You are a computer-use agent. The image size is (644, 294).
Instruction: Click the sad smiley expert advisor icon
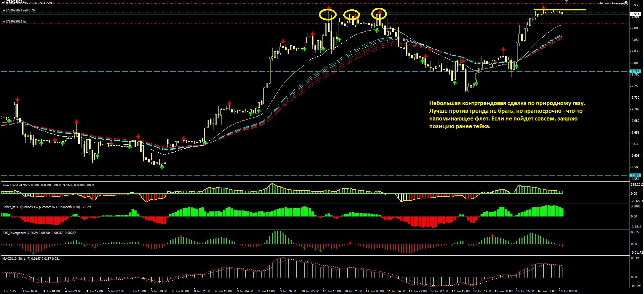tap(626, 3)
